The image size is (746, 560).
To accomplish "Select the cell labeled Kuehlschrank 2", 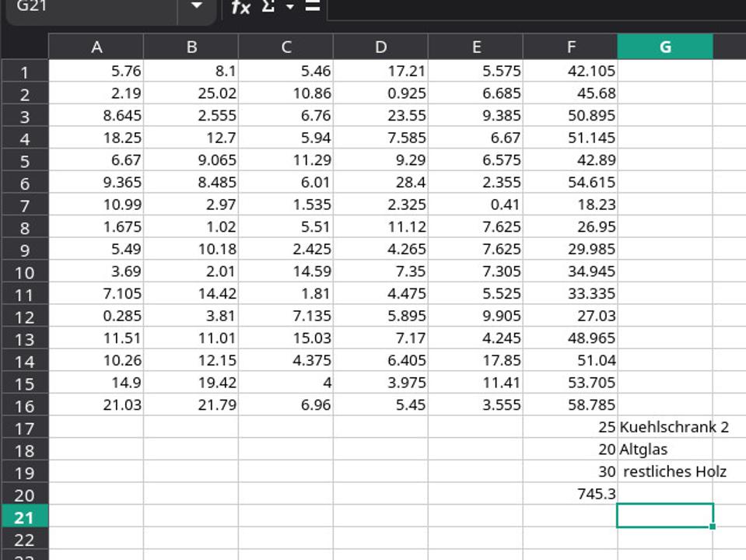I will (x=665, y=427).
